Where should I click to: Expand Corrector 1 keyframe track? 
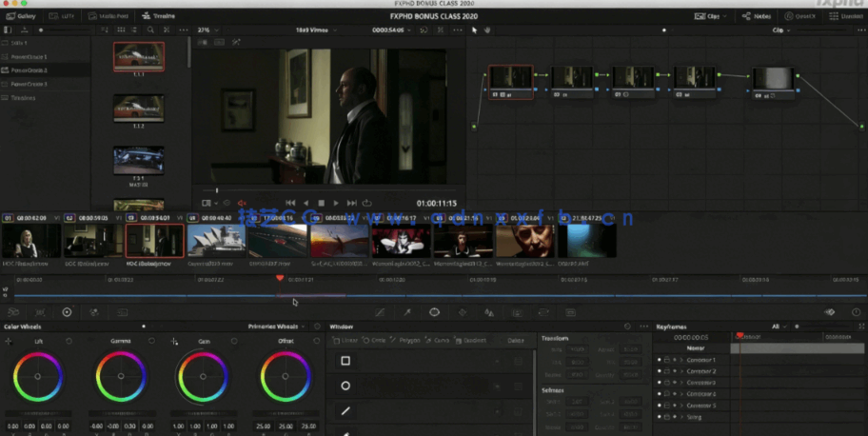681,360
